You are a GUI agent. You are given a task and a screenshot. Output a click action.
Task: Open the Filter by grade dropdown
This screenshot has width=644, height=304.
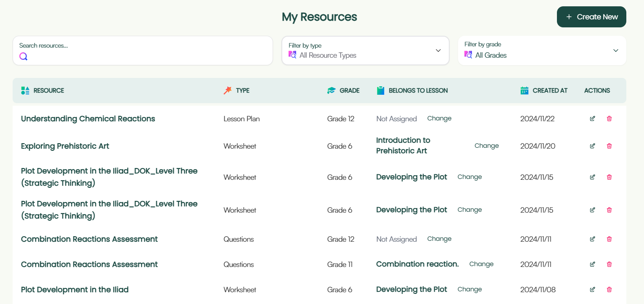coord(542,51)
